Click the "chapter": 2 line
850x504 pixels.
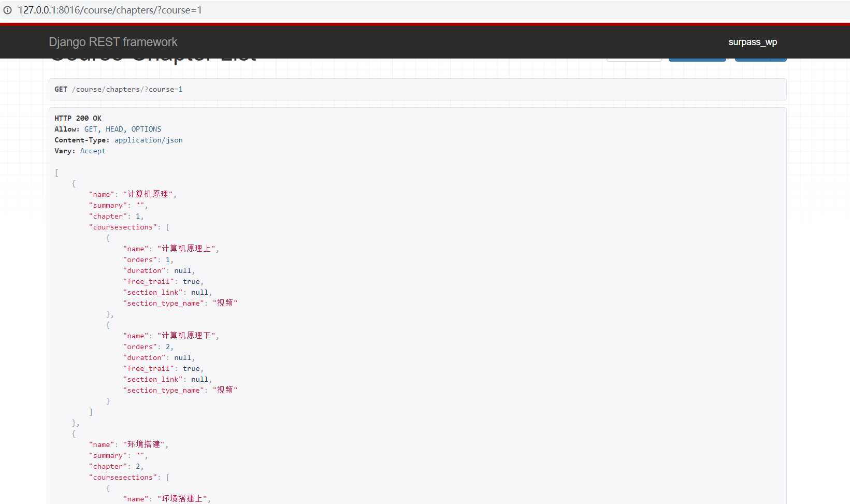click(x=117, y=466)
